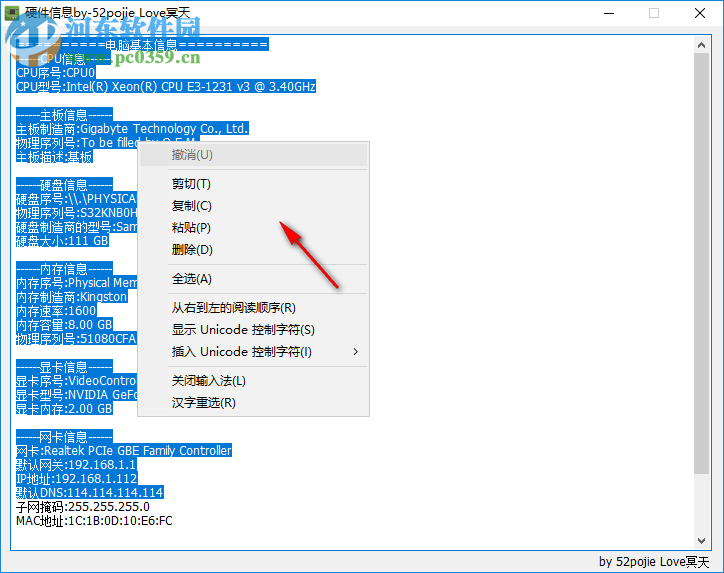Click the 默认DNS:114.114.114.114 line
724x573 pixels.
(90, 492)
